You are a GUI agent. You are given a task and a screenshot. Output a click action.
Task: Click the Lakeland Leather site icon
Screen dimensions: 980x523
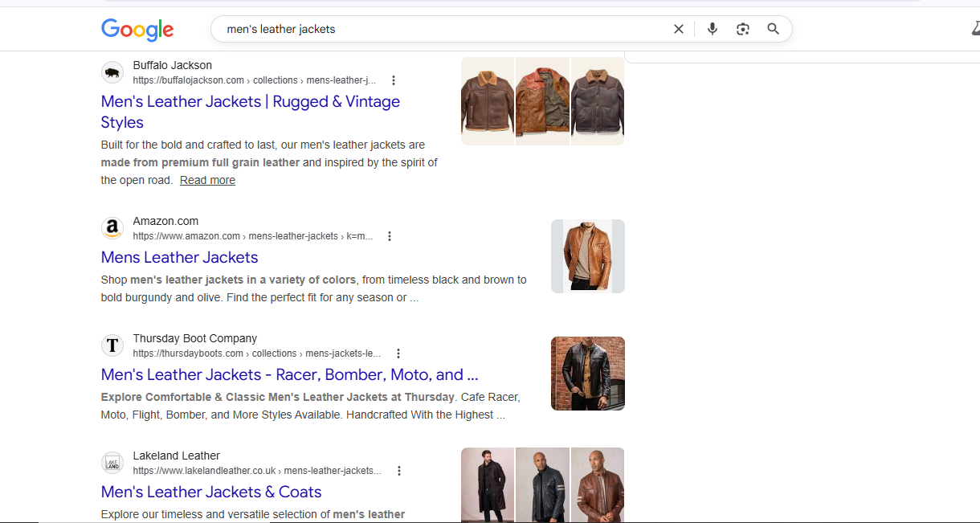pos(112,463)
